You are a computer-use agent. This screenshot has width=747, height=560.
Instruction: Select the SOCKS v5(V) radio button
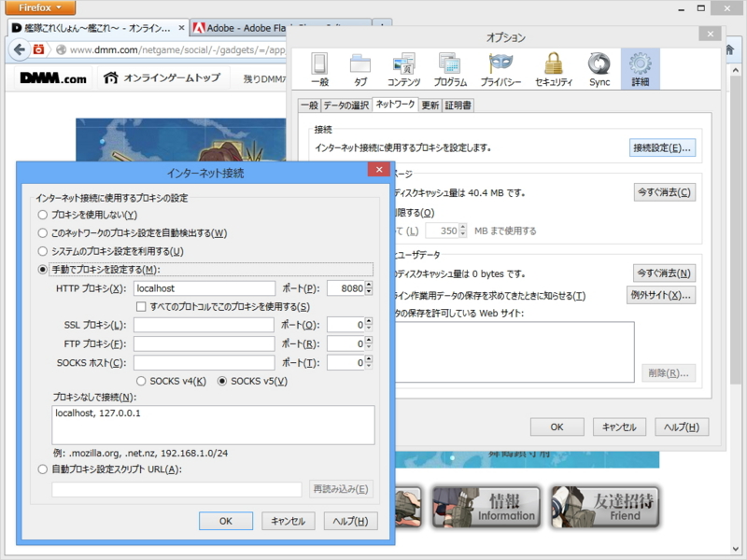click(x=222, y=381)
